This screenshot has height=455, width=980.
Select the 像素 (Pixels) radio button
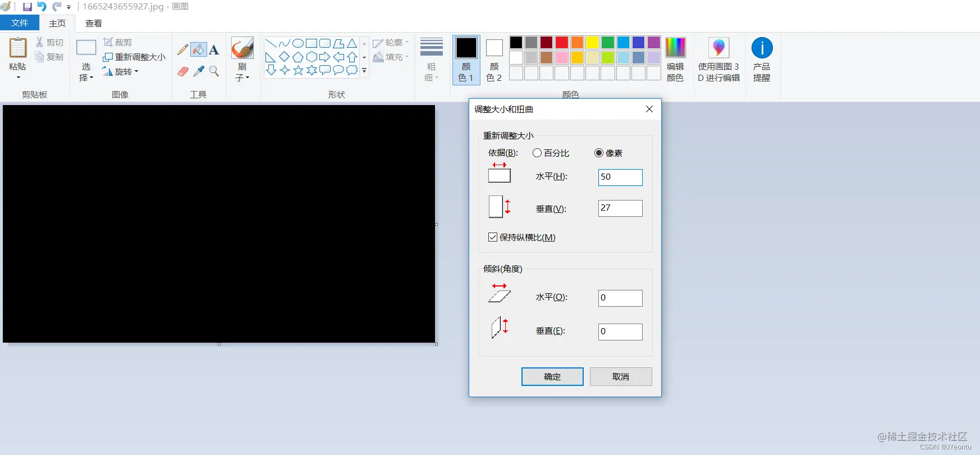pos(599,153)
